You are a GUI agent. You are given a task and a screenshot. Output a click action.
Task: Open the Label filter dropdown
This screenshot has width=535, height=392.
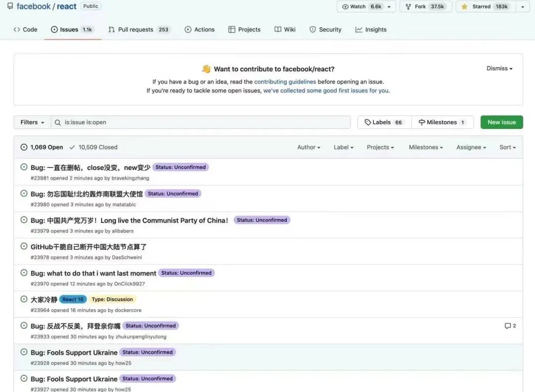tap(344, 147)
